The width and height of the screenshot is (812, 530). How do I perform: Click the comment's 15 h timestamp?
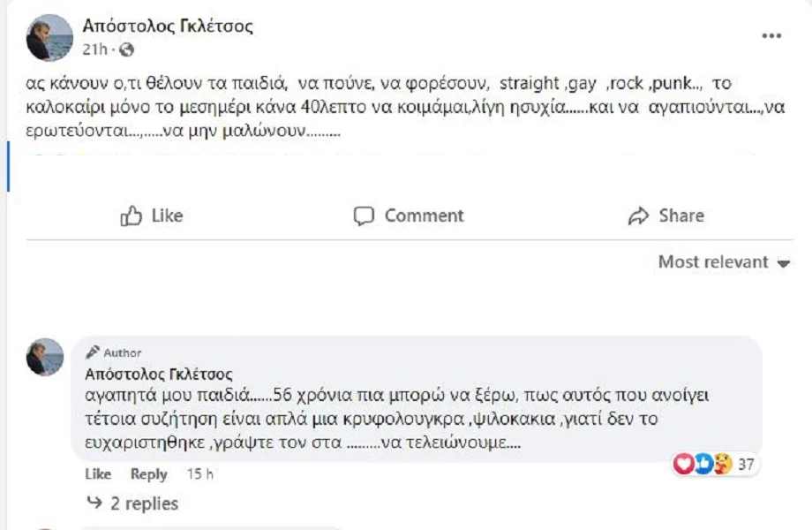click(200, 474)
